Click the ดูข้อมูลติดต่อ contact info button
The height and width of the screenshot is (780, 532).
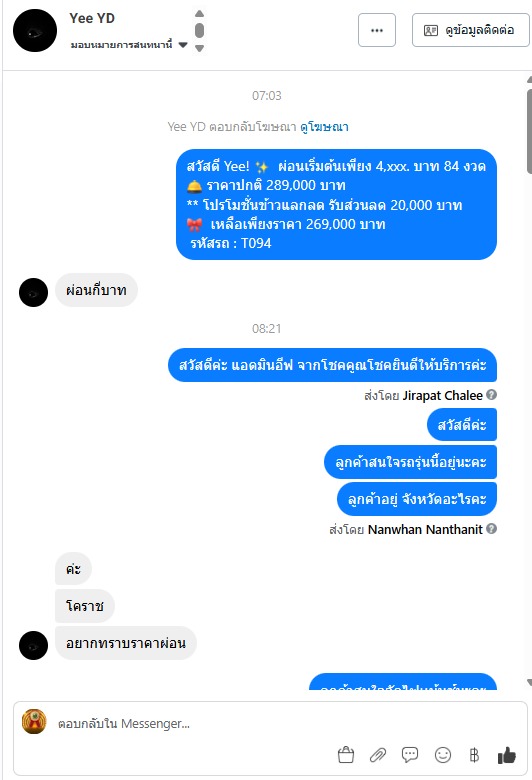[x=470, y=30]
